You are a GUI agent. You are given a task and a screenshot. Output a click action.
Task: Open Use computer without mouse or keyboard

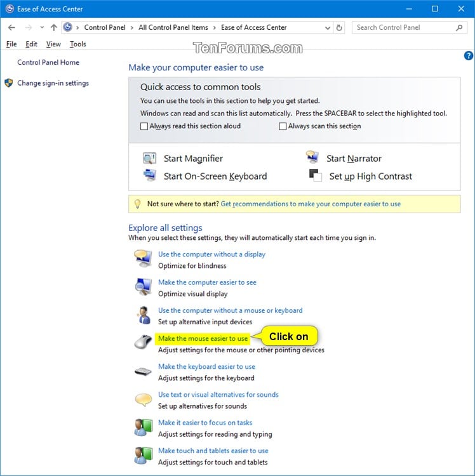point(231,310)
